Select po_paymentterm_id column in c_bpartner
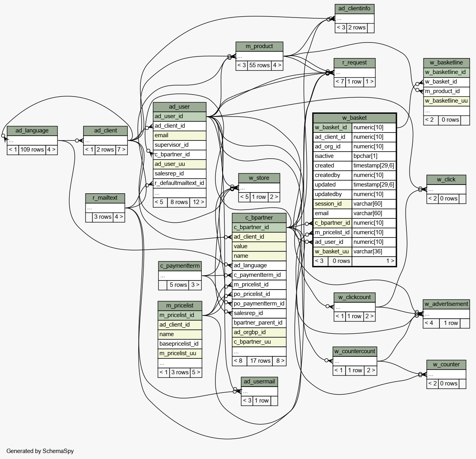Screen dimensions: 476x459 [259, 303]
